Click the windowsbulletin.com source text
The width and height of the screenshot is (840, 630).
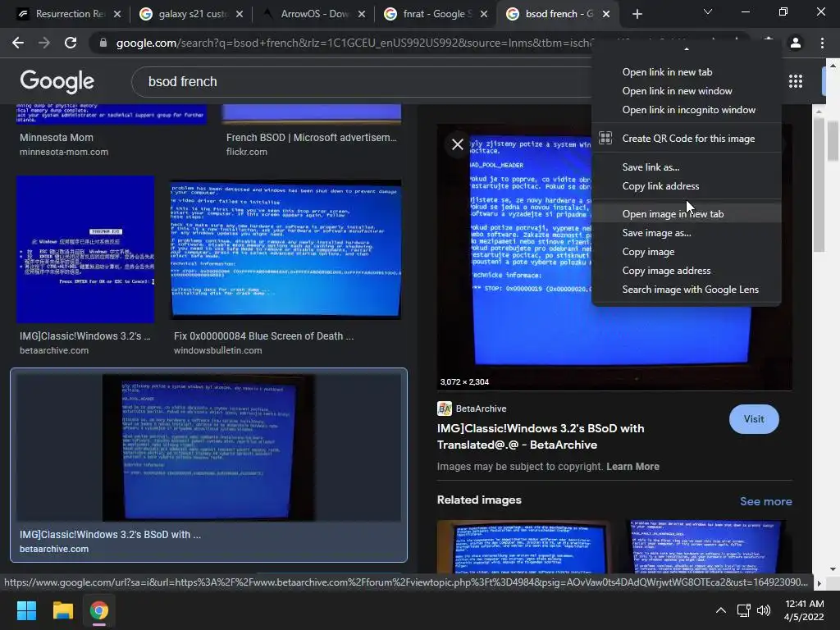217,350
